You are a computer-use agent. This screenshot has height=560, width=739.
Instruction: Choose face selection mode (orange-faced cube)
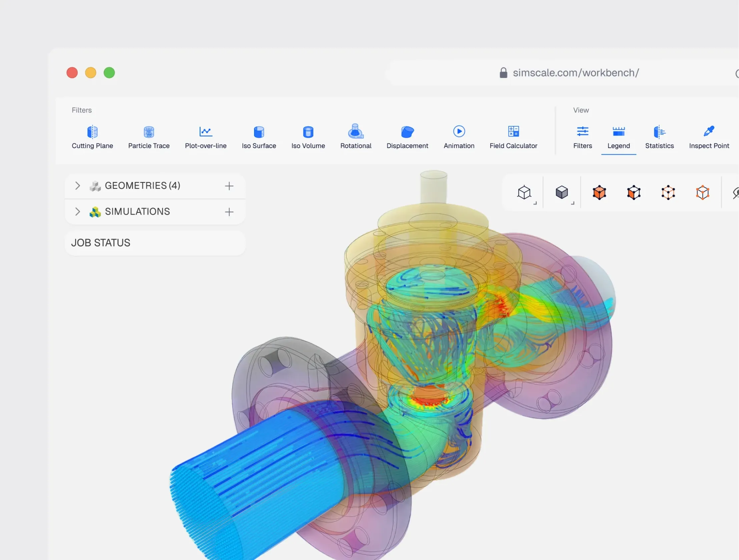tap(634, 193)
